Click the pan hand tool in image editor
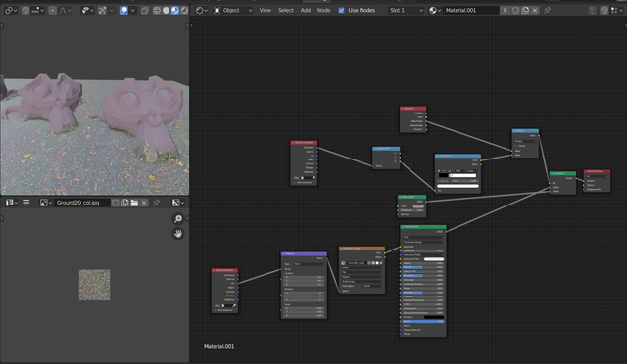 point(178,234)
